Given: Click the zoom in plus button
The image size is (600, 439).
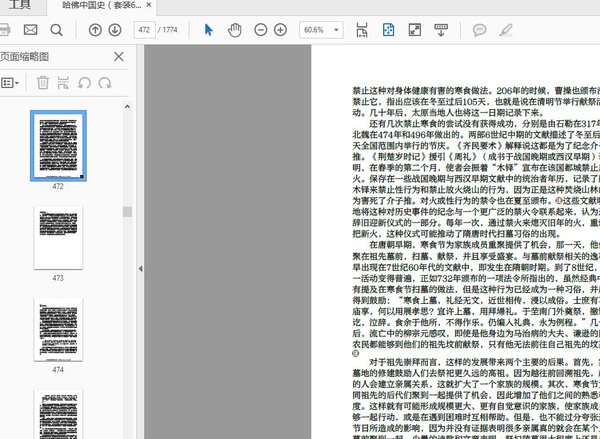Looking at the screenshot, I should (280, 30).
